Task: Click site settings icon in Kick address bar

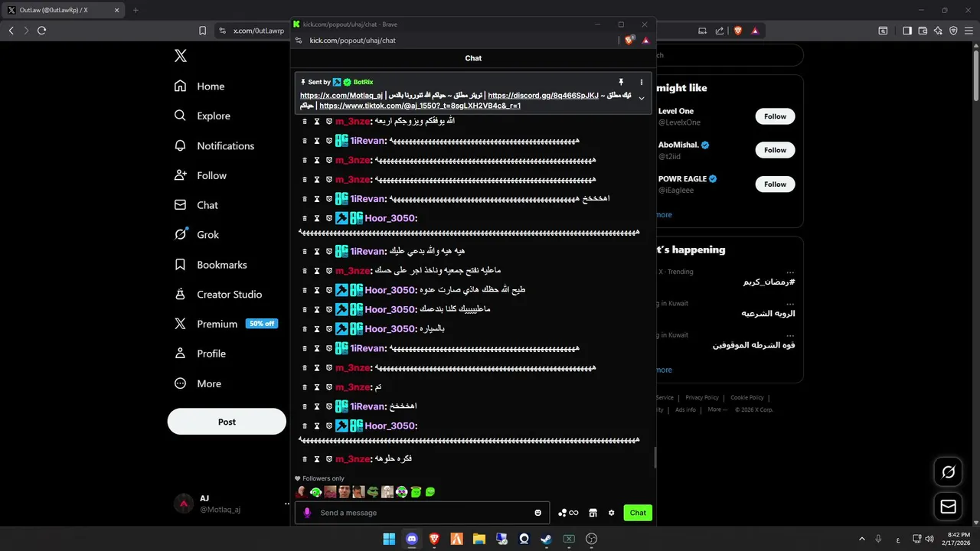Action: [299, 41]
